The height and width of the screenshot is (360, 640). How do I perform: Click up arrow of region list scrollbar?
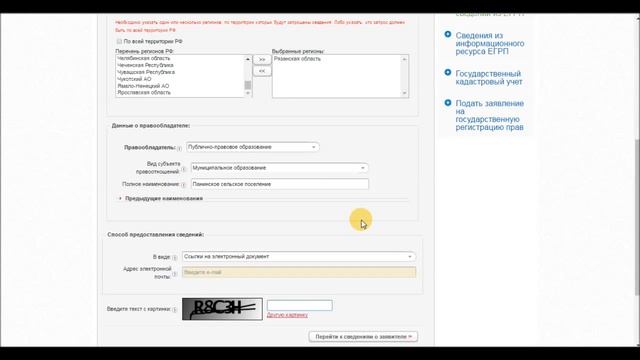click(x=248, y=59)
